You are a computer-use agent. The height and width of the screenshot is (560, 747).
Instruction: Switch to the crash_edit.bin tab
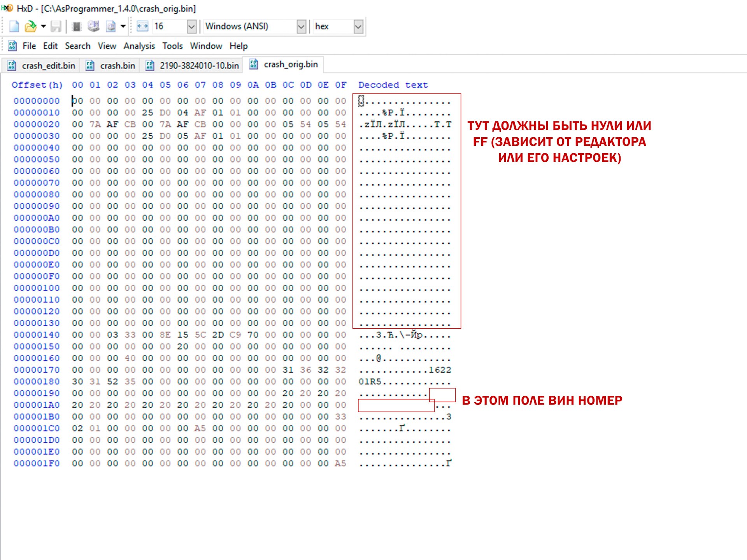(42, 66)
